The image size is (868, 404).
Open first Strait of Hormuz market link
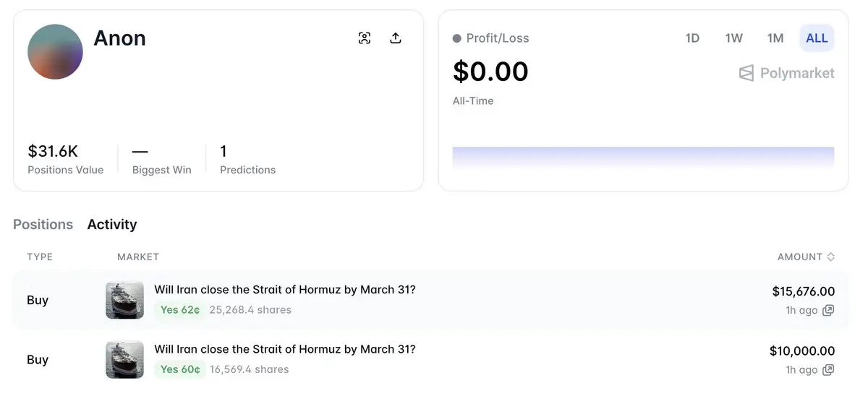pyautogui.click(x=285, y=290)
